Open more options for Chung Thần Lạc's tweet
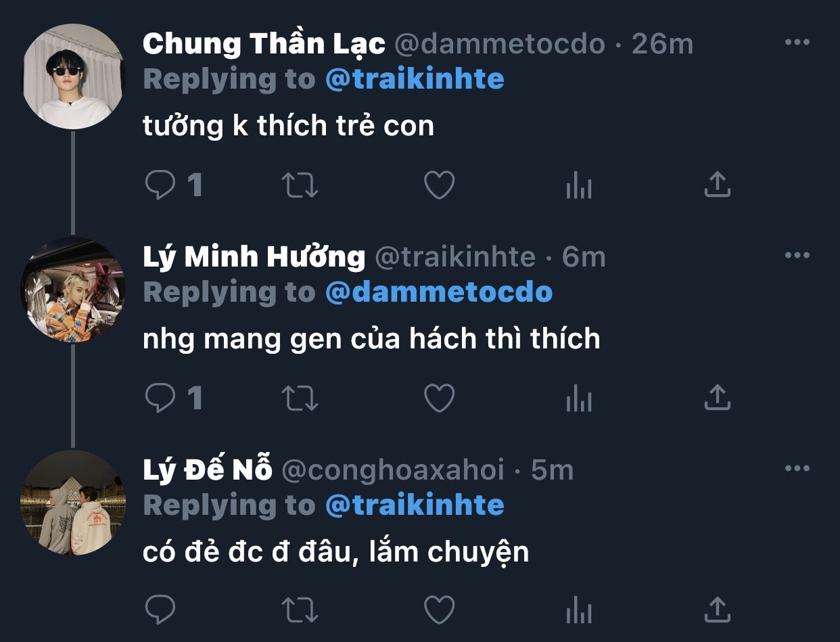 [797, 43]
